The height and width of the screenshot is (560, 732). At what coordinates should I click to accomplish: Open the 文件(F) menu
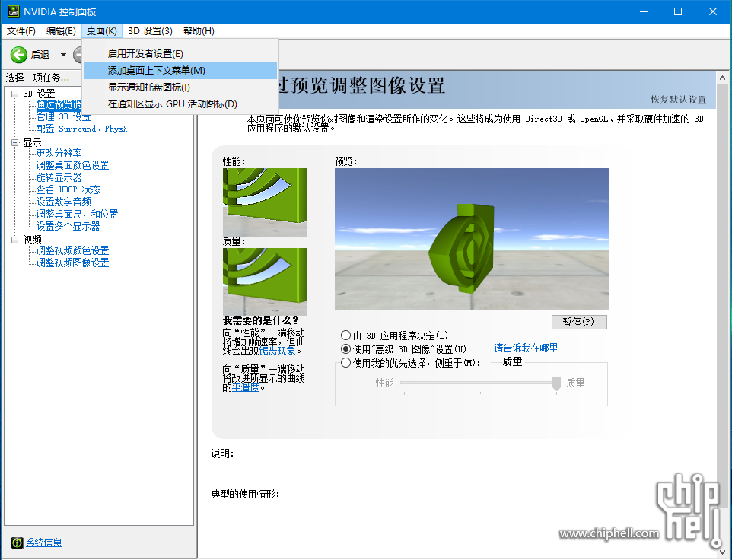point(21,30)
